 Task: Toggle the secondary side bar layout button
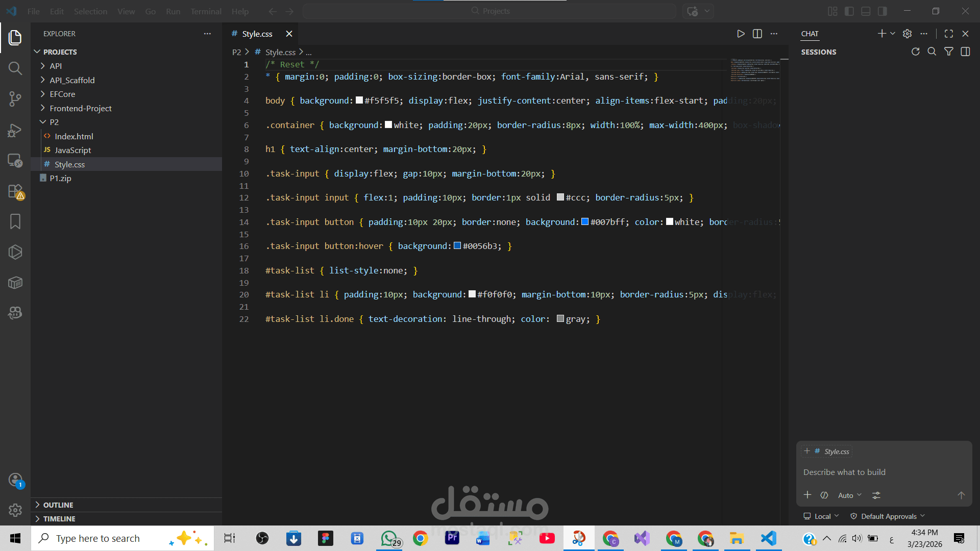click(x=882, y=11)
